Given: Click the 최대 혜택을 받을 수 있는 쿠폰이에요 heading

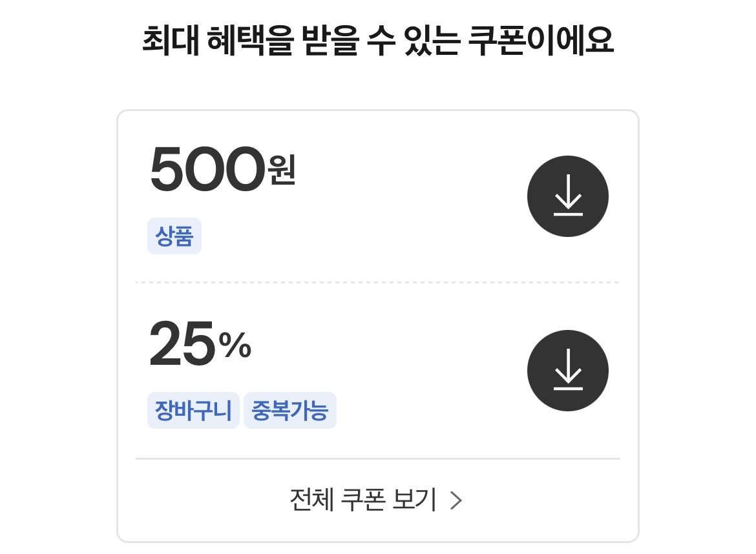Looking at the screenshot, I should 377,41.
